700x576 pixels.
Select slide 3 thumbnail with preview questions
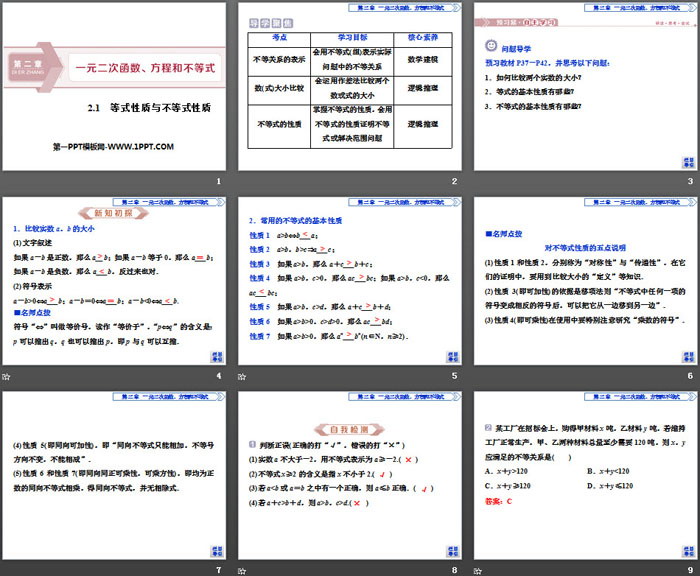(585, 87)
